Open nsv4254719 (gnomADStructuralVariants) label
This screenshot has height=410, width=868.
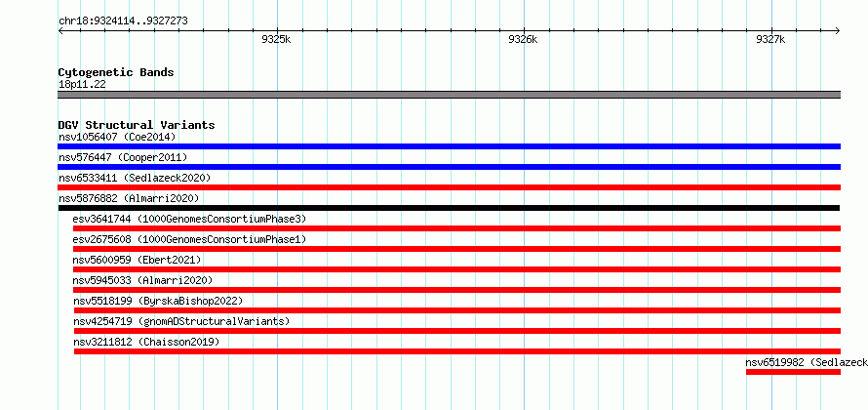(181, 321)
